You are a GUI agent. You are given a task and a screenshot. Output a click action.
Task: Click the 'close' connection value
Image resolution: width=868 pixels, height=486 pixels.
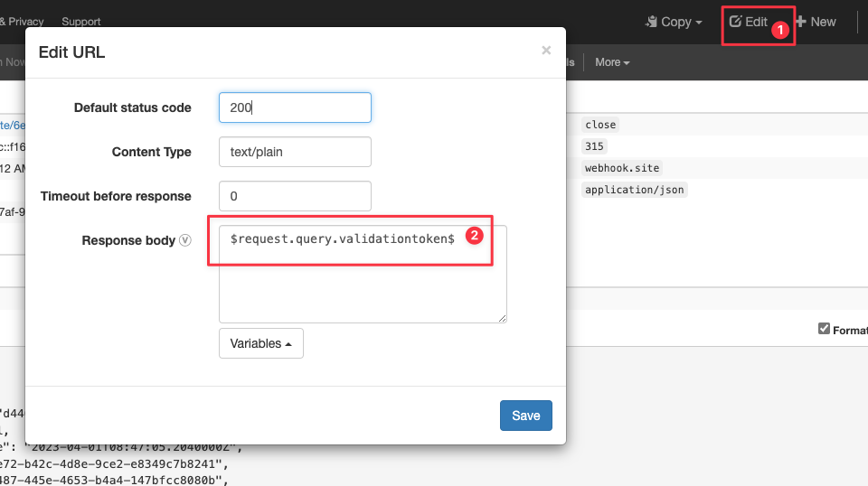tap(600, 125)
